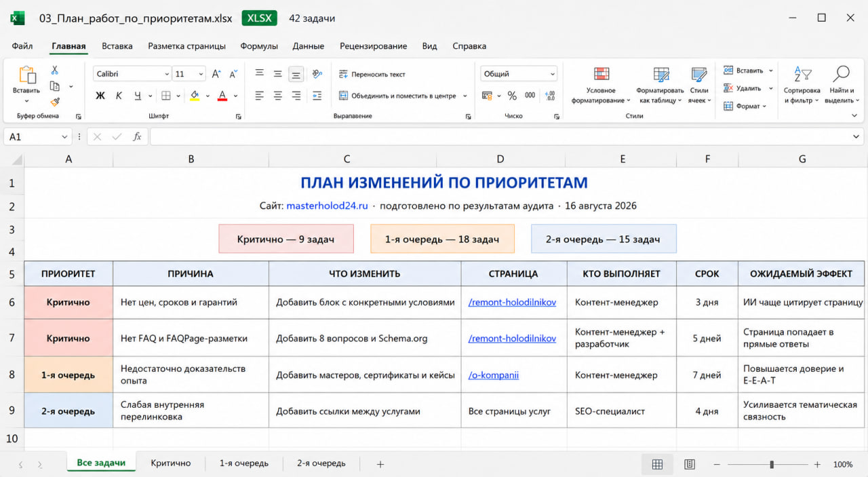This screenshot has width=868, height=477.
Task: Toggle Italic (К) formatting
Action: coord(119,96)
